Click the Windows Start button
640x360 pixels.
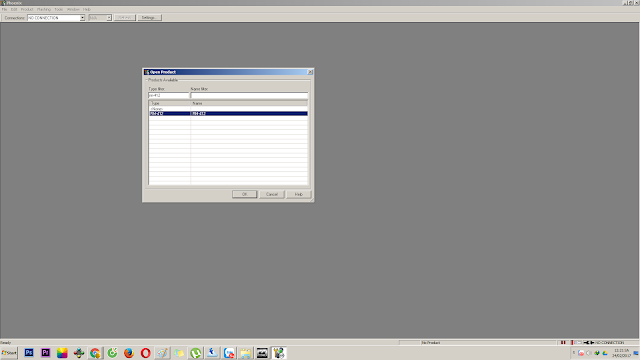pos(9,353)
